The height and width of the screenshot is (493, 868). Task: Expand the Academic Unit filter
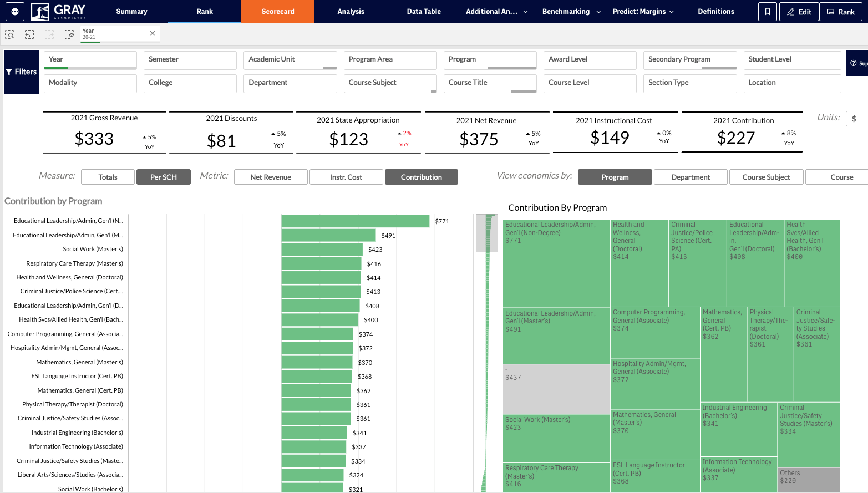(290, 60)
